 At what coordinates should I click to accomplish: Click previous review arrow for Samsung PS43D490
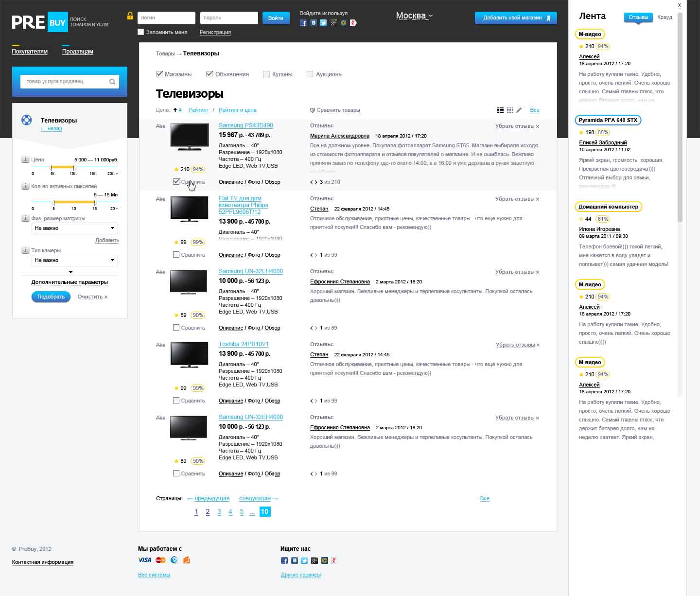[x=312, y=182]
